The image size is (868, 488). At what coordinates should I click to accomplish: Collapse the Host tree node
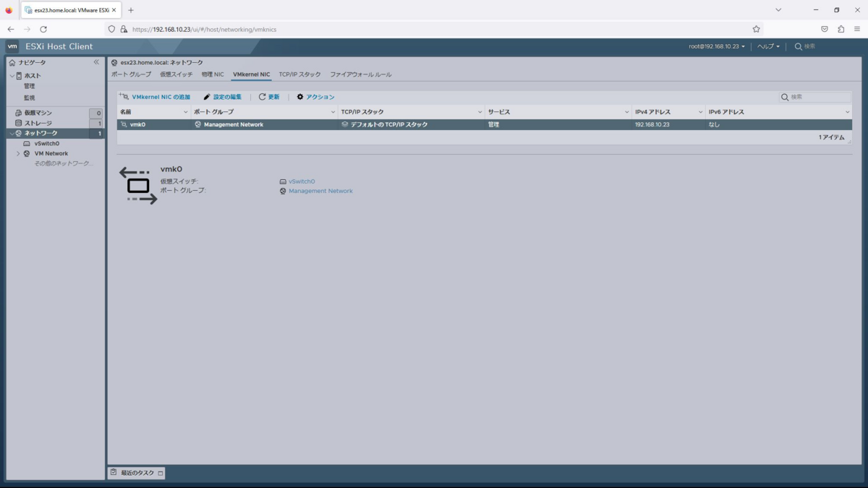12,76
